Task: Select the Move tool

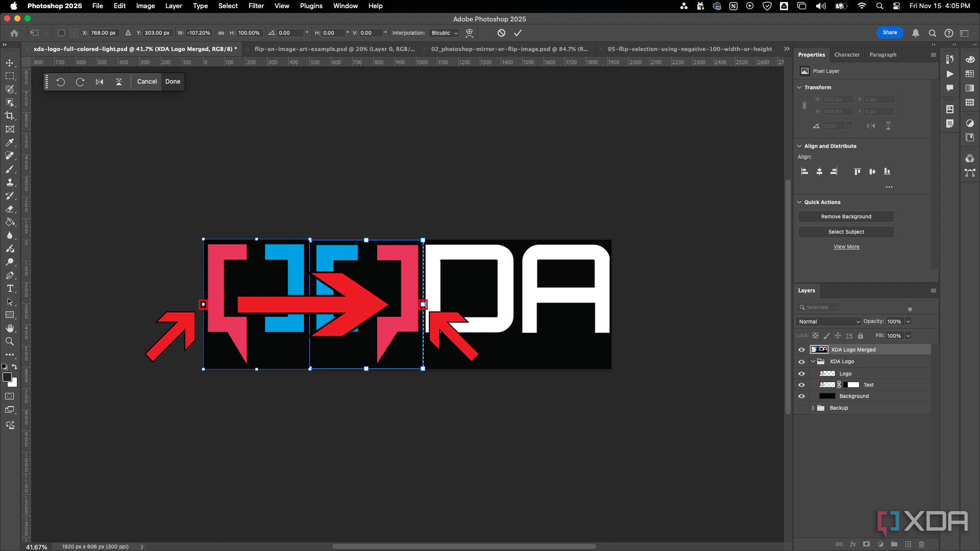Action: click(x=10, y=63)
